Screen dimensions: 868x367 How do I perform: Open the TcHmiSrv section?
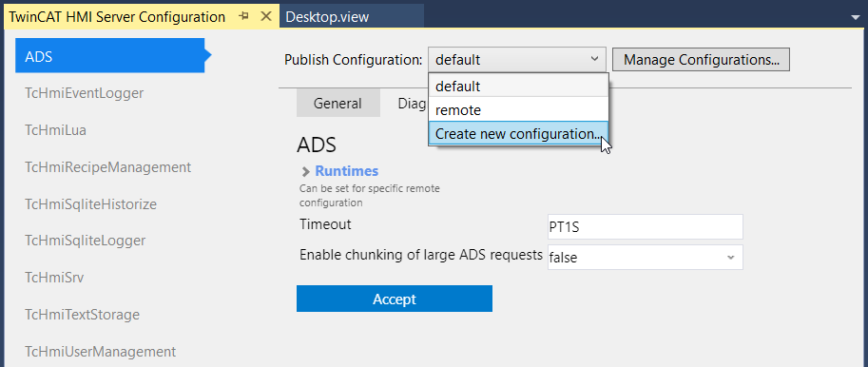54,278
